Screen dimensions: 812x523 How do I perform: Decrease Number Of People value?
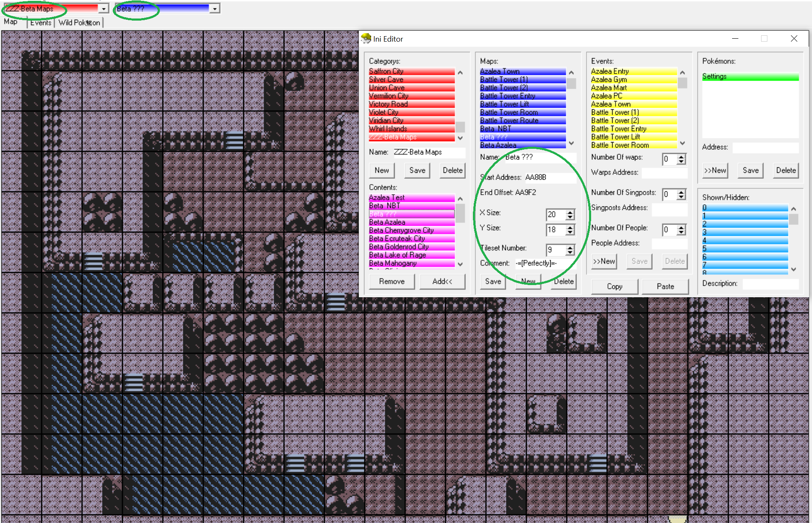click(681, 232)
